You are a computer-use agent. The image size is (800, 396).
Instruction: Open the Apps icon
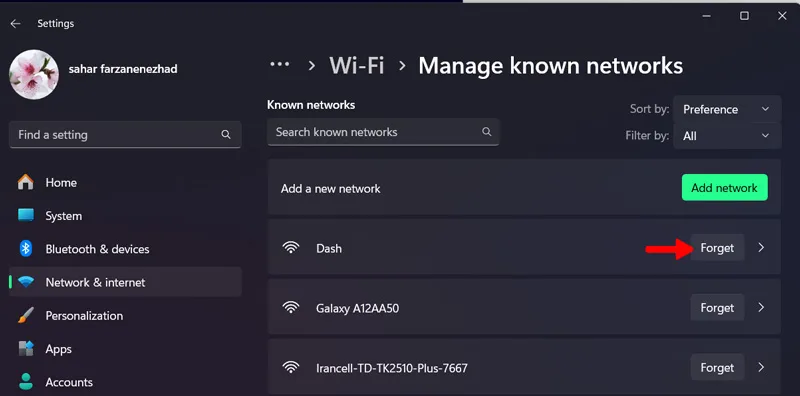tap(26, 349)
